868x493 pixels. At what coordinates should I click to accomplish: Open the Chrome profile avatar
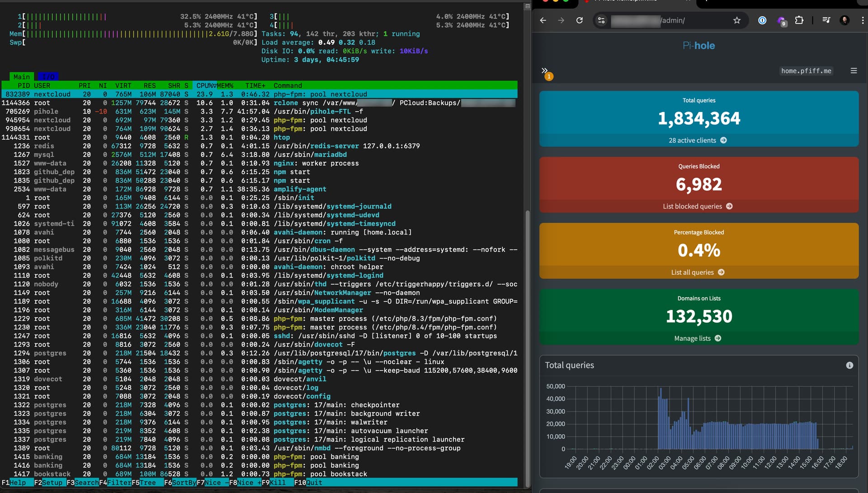(x=844, y=20)
